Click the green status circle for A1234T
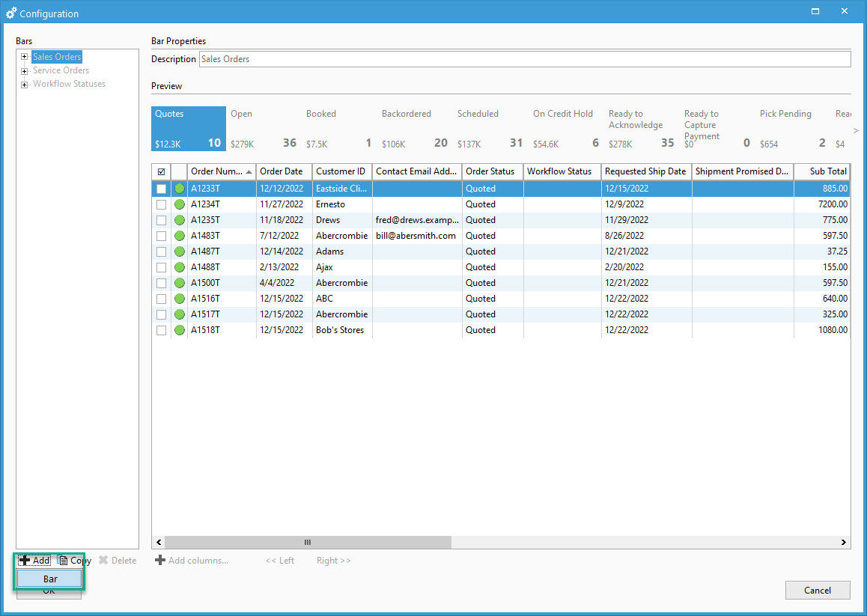The image size is (867, 616). [x=180, y=204]
